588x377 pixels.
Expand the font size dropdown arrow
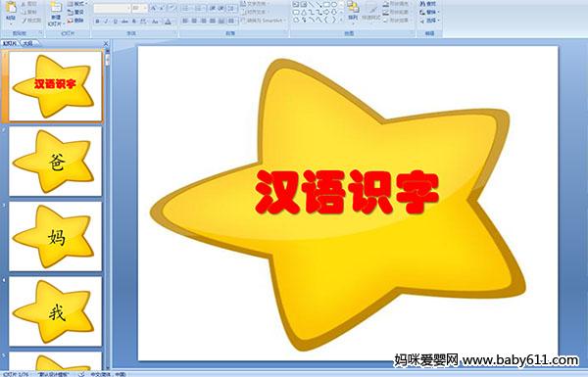point(145,8)
